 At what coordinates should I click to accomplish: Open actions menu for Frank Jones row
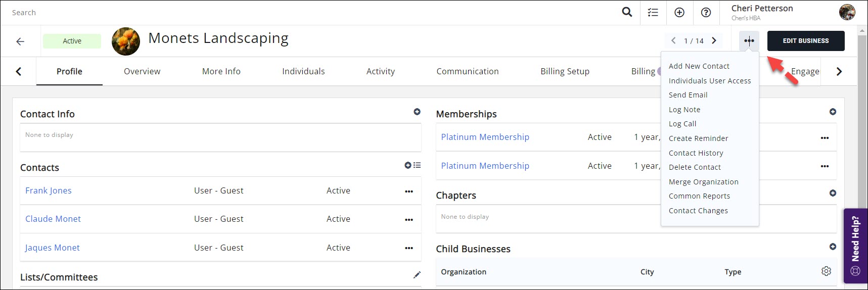point(409,191)
